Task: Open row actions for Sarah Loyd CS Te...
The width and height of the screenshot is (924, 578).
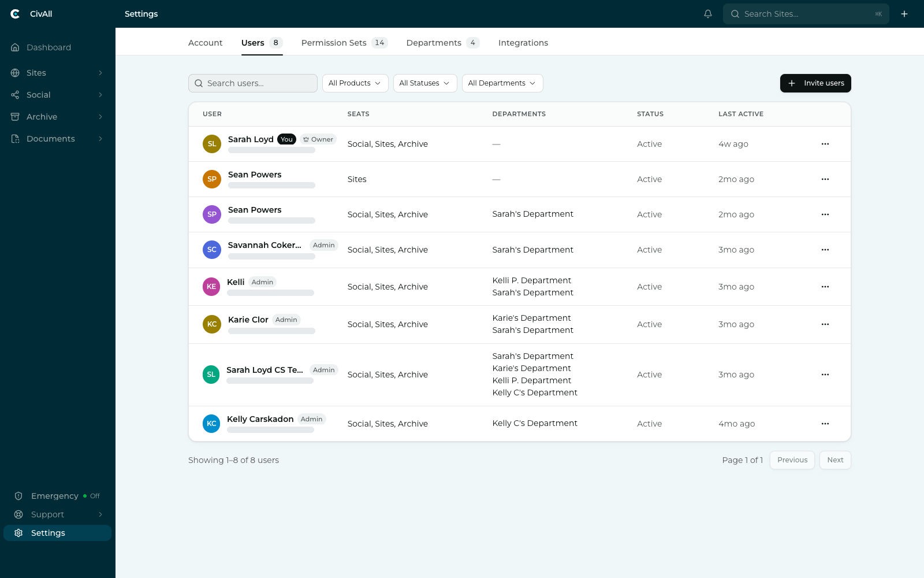Action: pyautogui.click(x=825, y=375)
